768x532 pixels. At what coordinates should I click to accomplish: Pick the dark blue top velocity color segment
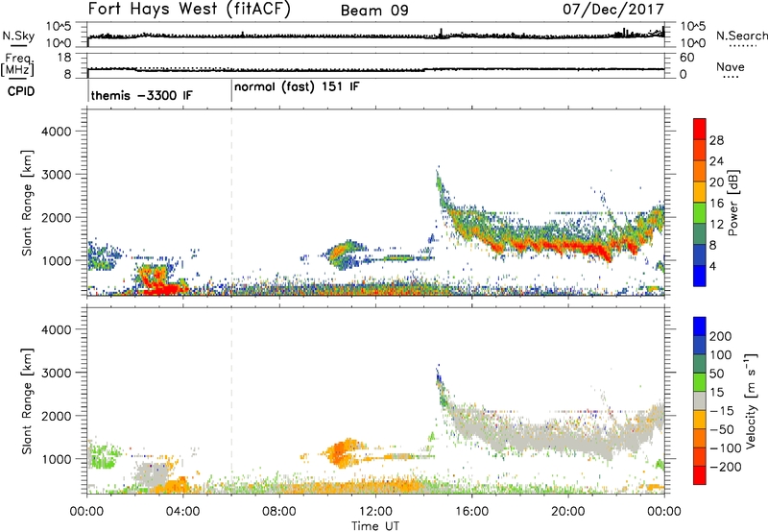700,326
